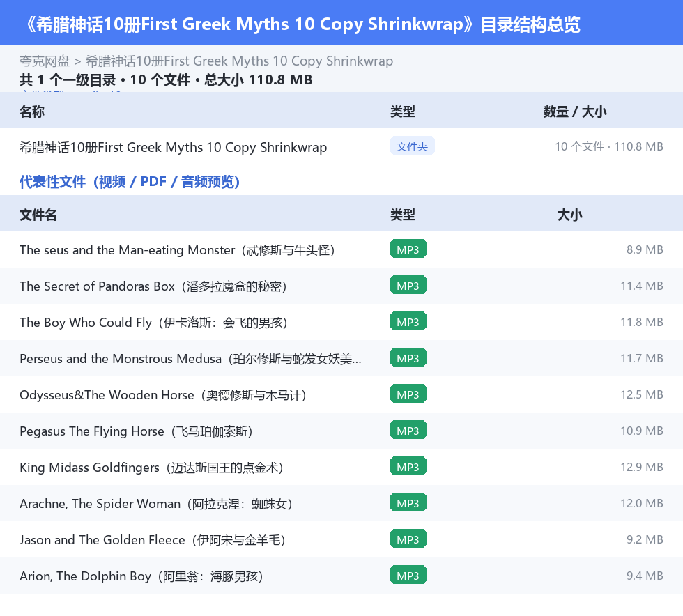Select the 11.4 MB size value

tap(642, 286)
